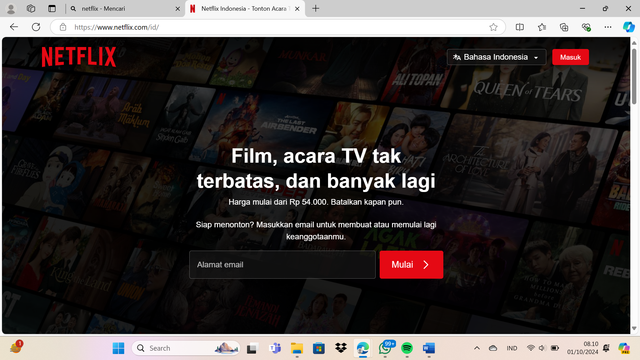Open the volume speaker tray icon
This screenshot has height=360, width=640.
click(x=542, y=348)
